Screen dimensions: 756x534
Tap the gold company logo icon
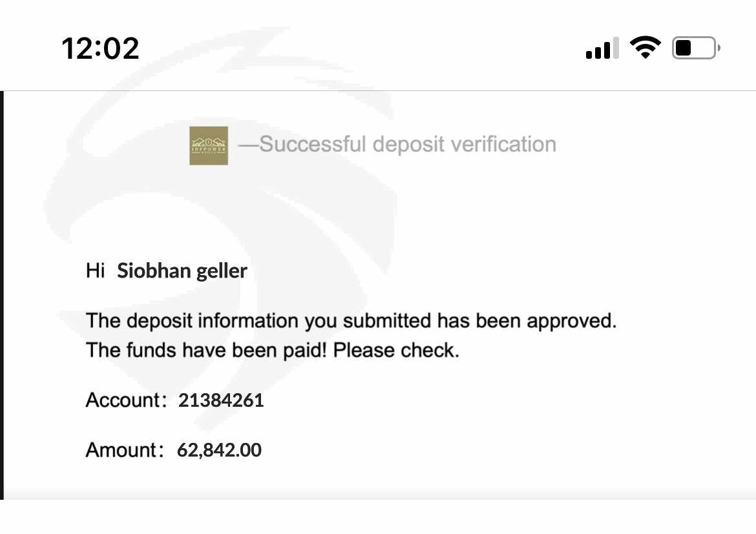[x=209, y=145]
